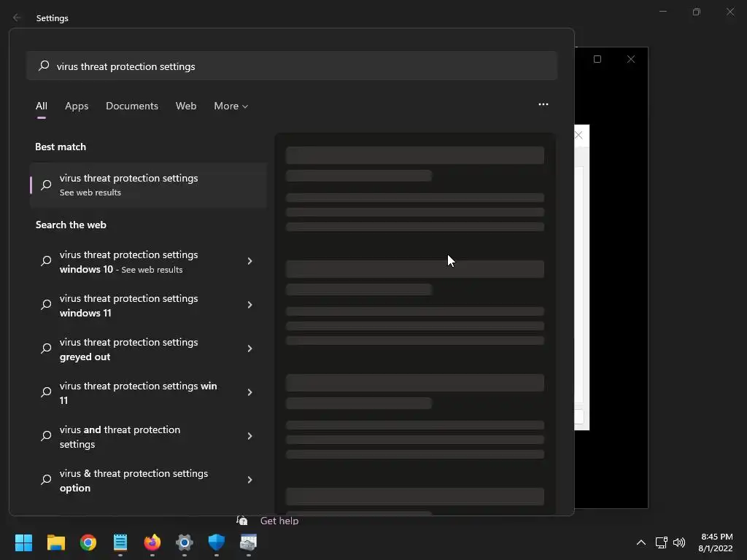Click the 'Best match' heading
This screenshot has height=560, width=747.
pyautogui.click(x=61, y=147)
